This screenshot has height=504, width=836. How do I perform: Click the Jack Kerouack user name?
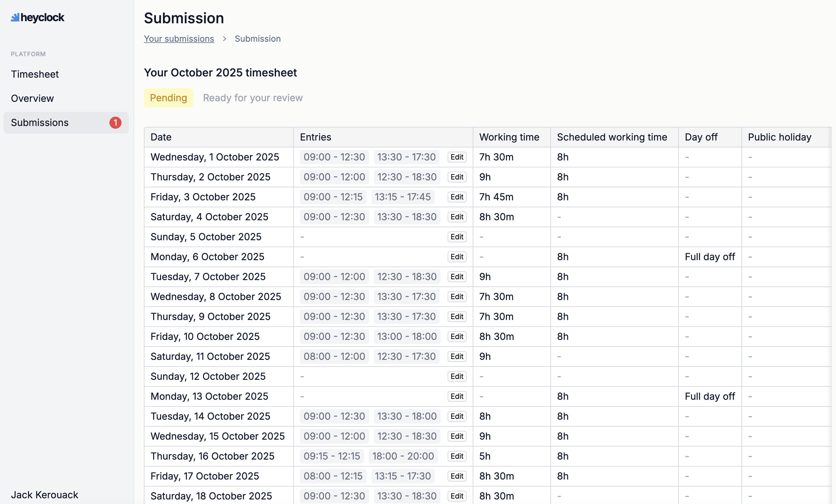coord(44,495)
